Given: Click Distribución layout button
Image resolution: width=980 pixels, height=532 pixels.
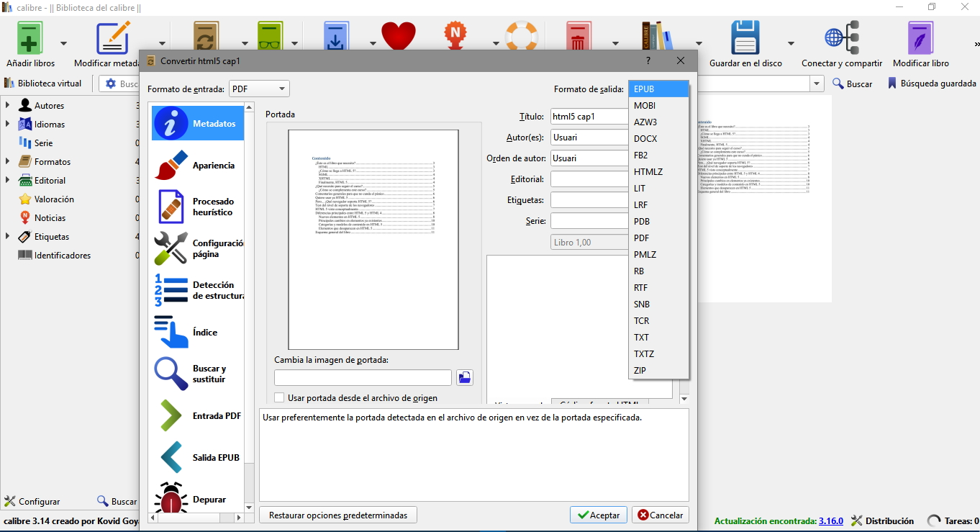Looking at the screenshot, I should point(882,521).
